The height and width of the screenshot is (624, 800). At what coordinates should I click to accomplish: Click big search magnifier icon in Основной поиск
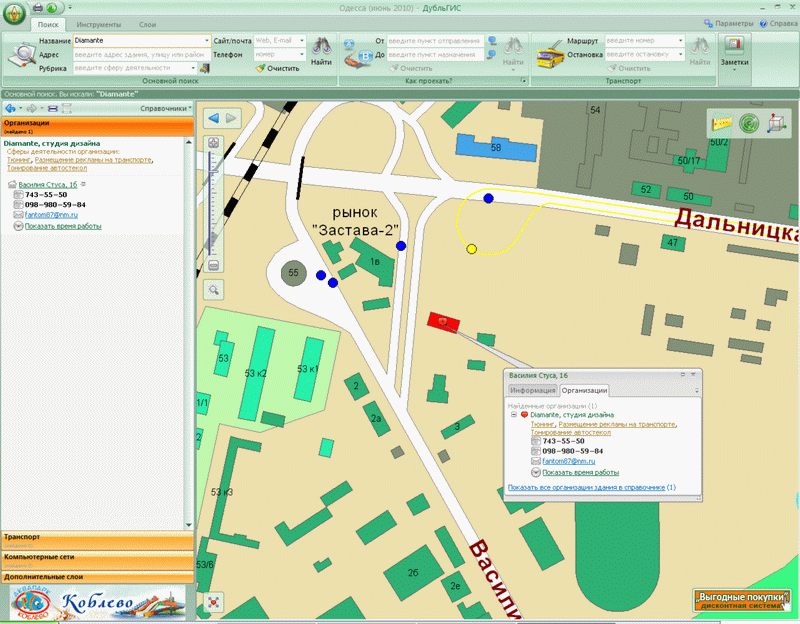[x=21, y=56]
